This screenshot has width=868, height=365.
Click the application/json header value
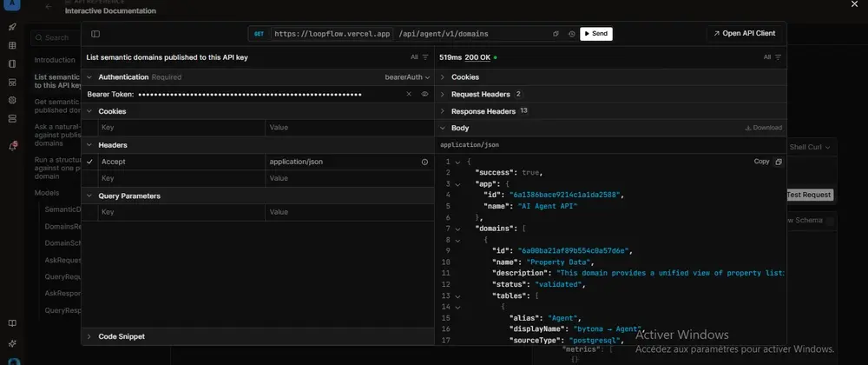click(296, 162)
